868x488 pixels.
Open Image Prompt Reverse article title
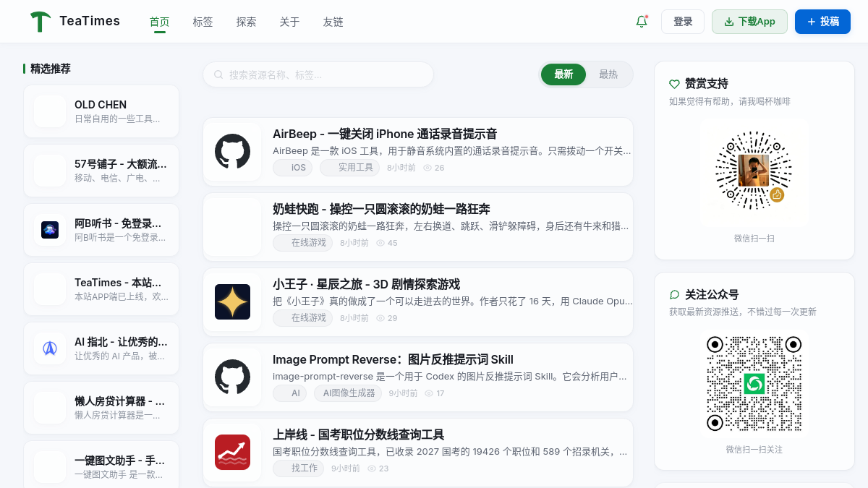[393, 359]
